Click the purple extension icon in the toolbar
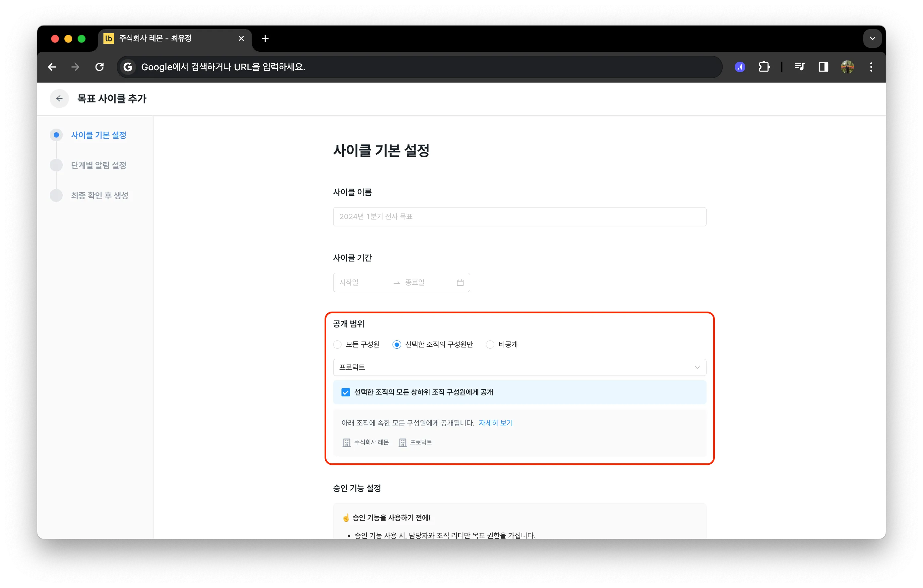 tap(740, 67)
